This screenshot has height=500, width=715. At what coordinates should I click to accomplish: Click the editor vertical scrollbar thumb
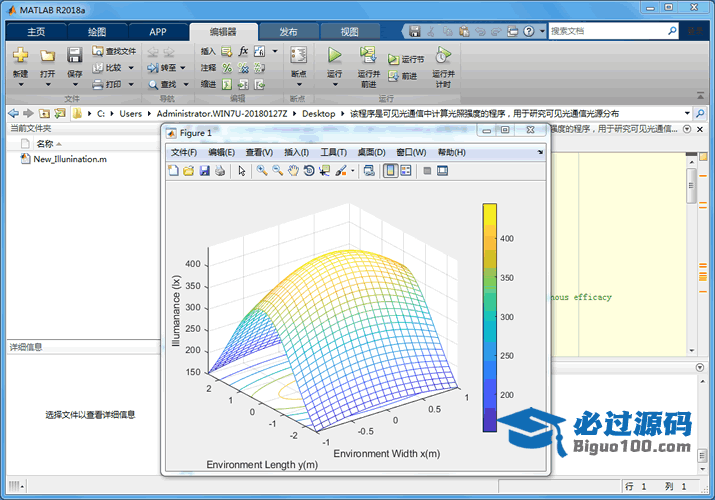point(691,186)
